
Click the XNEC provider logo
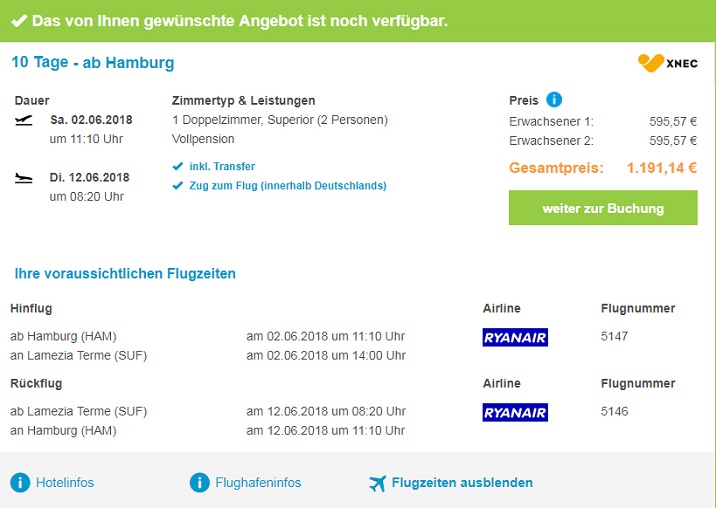point(668,63)
